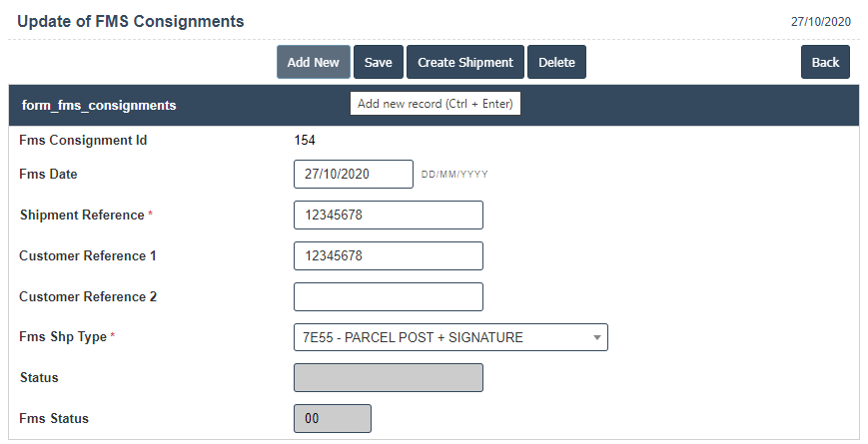Click the DD/MM/YYYY date format hint

(454, 175)
